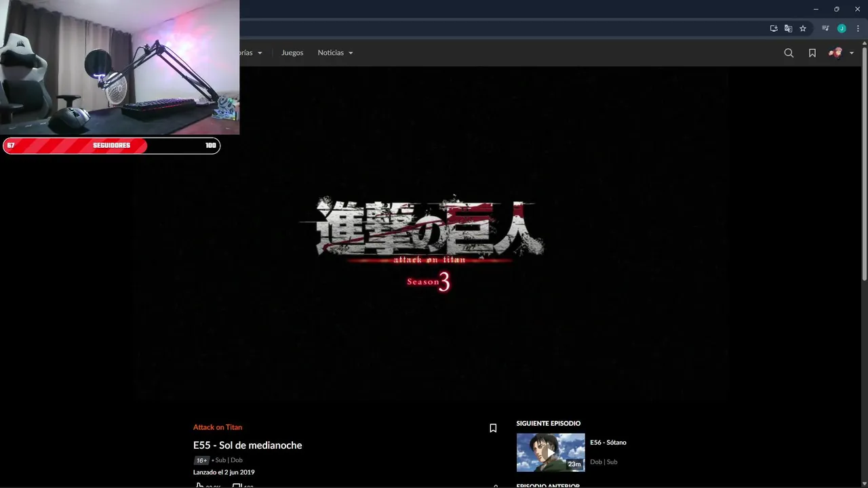Open the Noticias dropdown menu
The image size is (868, 488).
(x=335, y=53)
